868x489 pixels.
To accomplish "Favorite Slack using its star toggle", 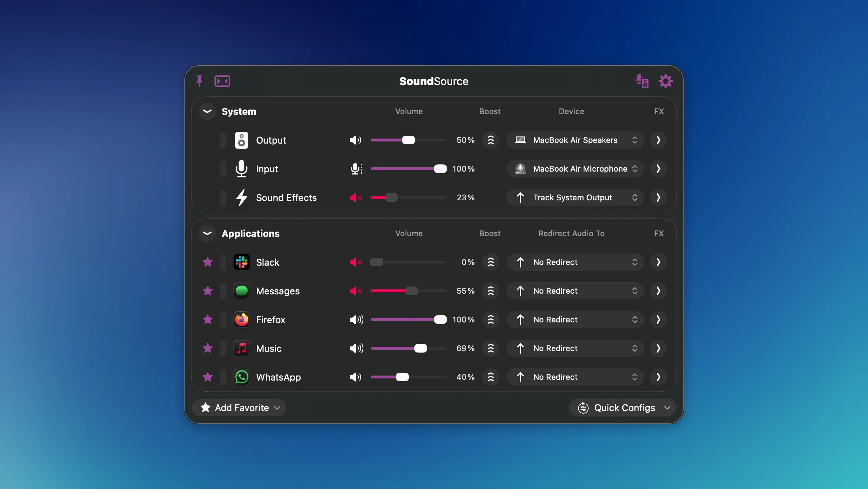I will pyautogui.click(x=207, y=262).
